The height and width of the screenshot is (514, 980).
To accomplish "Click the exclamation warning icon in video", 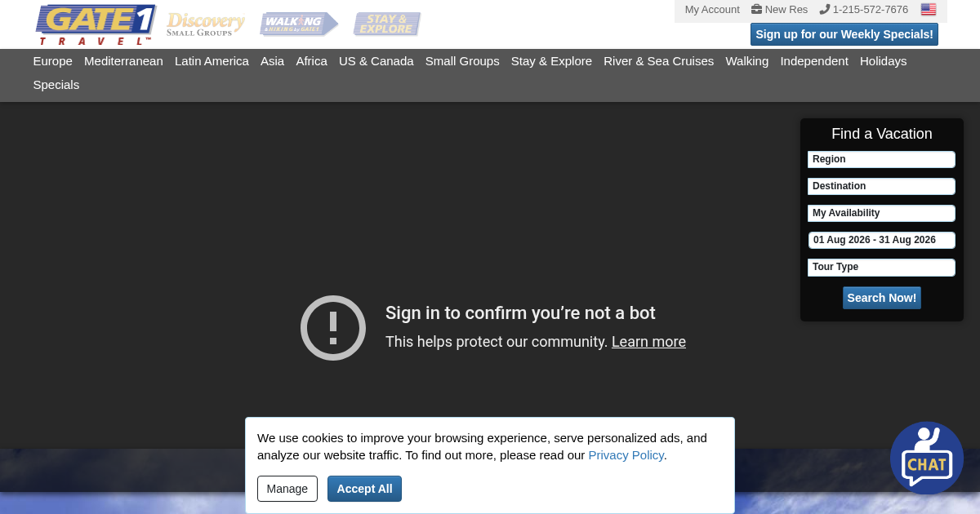I will (x=333, y=328).
